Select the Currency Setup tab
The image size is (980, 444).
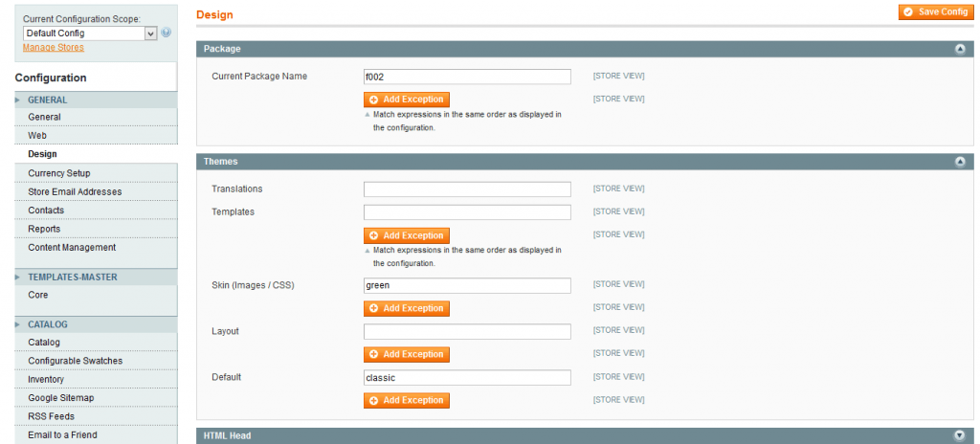coord(58,173)
